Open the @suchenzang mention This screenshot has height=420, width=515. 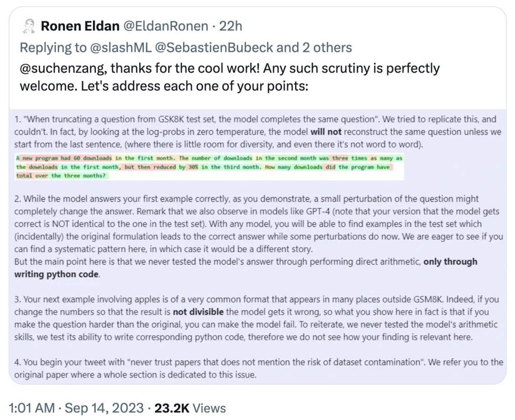pos(62,69)
